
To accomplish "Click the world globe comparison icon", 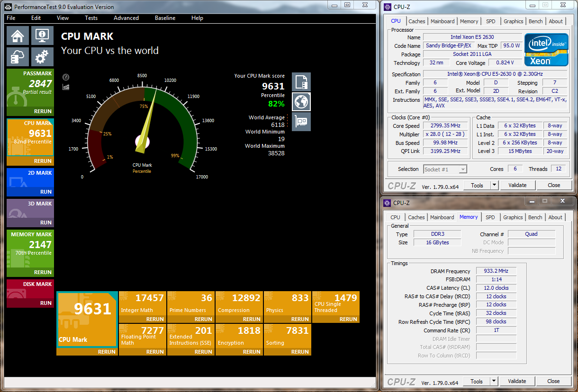I will (x=301, y=101).
